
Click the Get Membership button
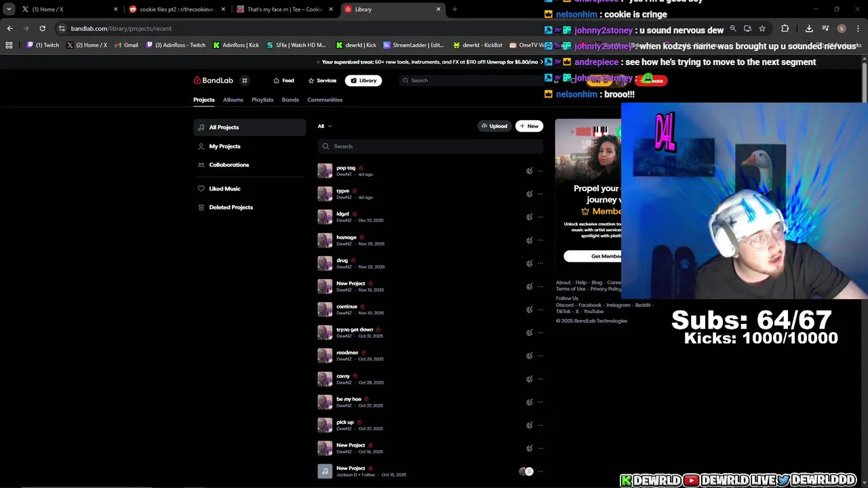click(593, 256)
